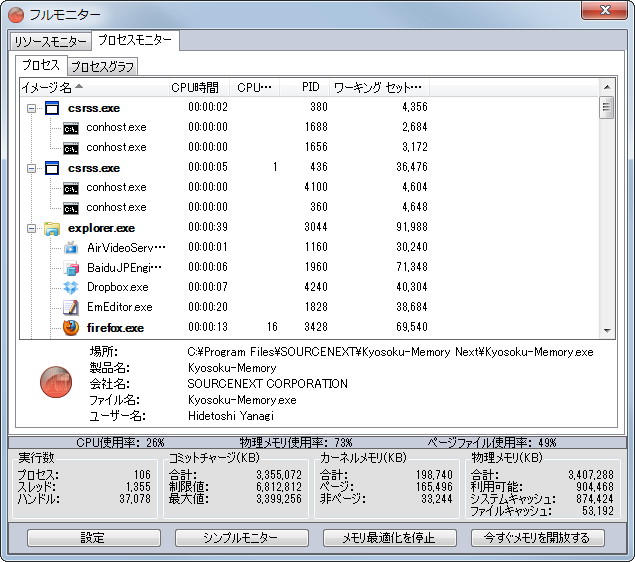Select the csrss.exe row with PID 436

[x=309, y=168]
